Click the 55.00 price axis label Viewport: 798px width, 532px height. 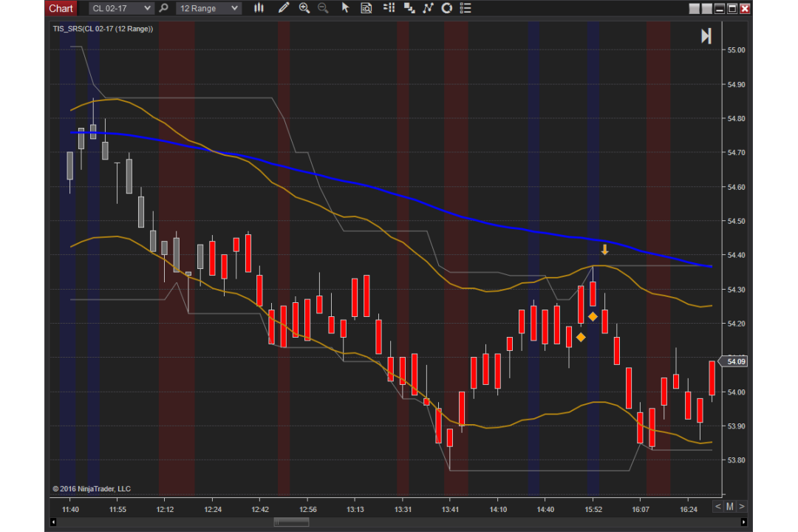click(x=736, y=50)
